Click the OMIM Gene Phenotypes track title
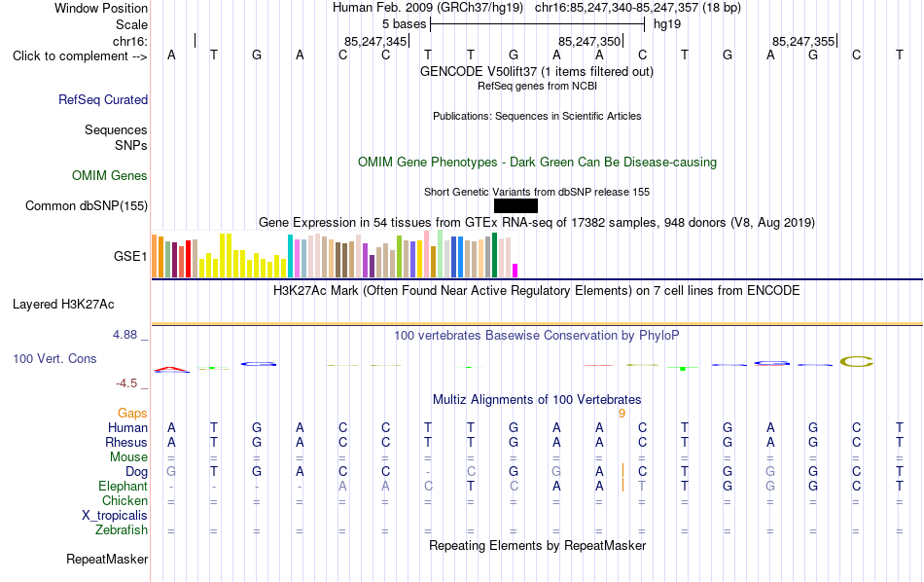924x582 pixels. (538, 163)
